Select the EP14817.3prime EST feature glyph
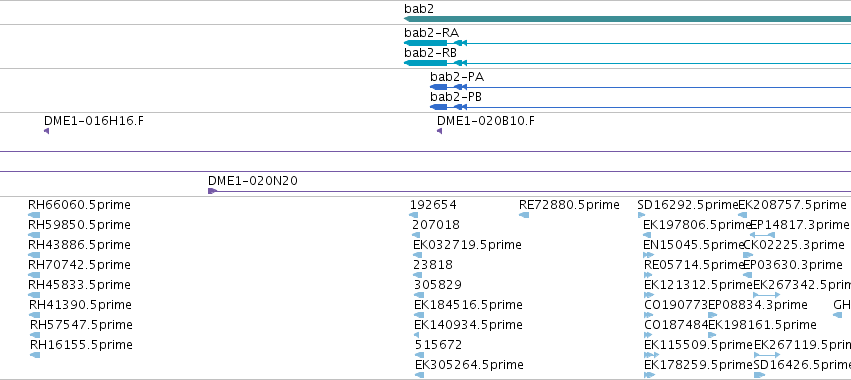The width and height of the screenshot is (851, 380). click(x=763, y=235)
